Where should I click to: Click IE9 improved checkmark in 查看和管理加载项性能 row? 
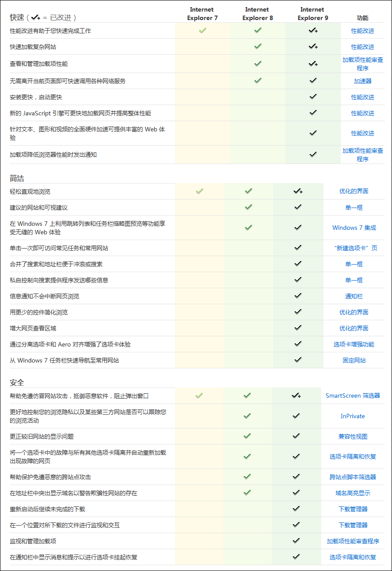coord(313,64)
